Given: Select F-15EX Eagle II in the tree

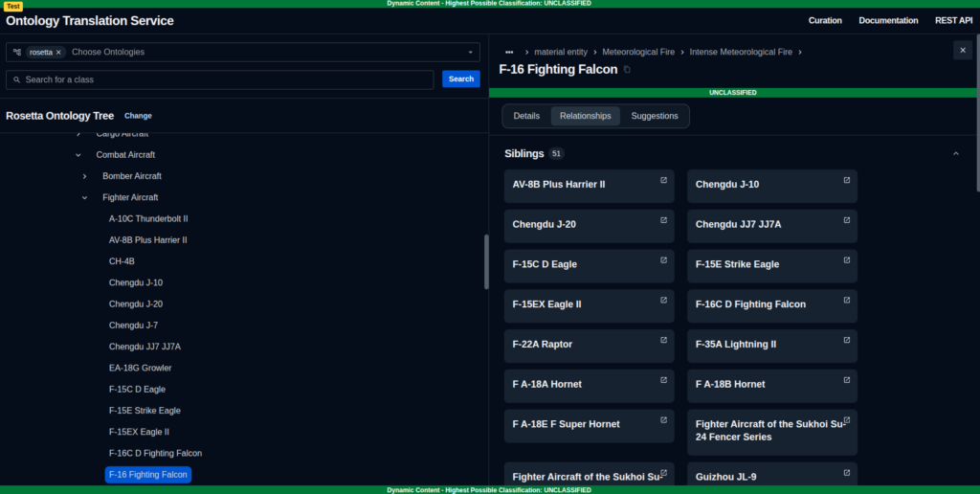Looking at the screenshot, I should 139,432.
